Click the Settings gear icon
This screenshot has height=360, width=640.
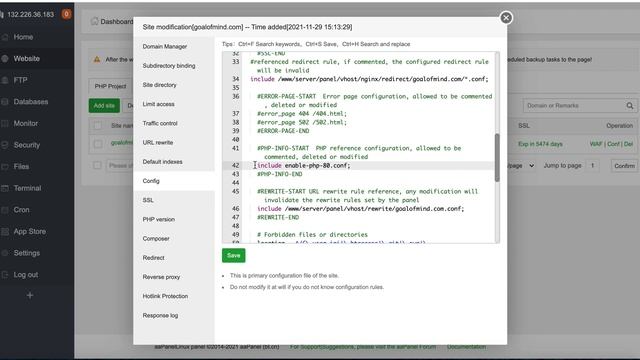click(x=5, y=253)
